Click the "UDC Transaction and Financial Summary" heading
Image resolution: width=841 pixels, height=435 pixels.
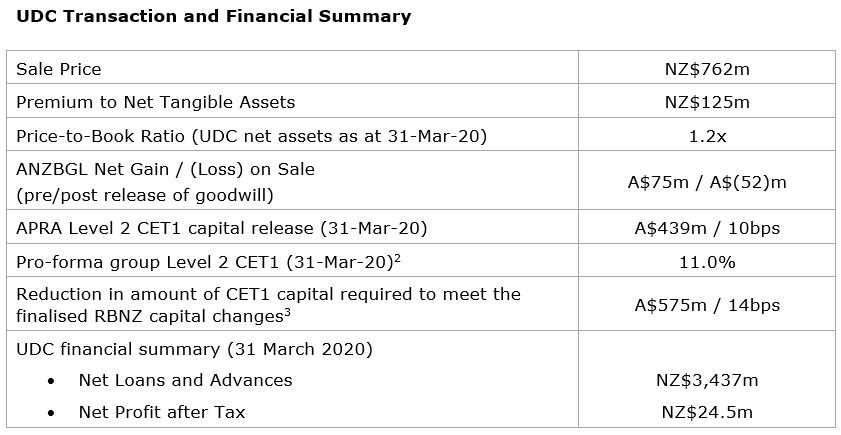point(212,16)
